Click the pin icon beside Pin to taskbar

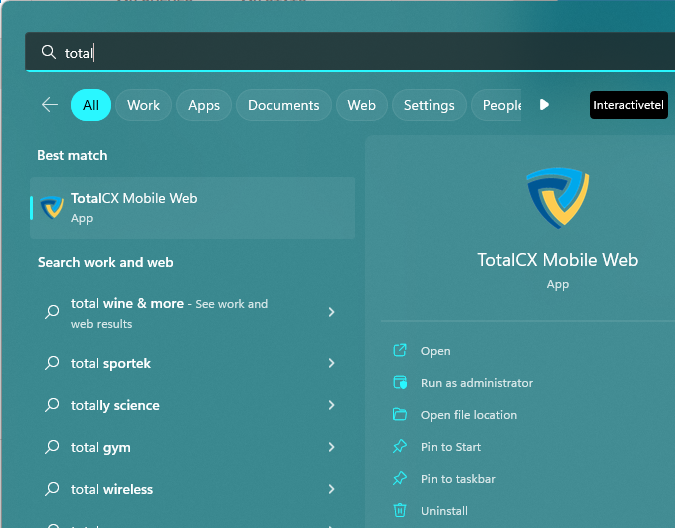400,478
